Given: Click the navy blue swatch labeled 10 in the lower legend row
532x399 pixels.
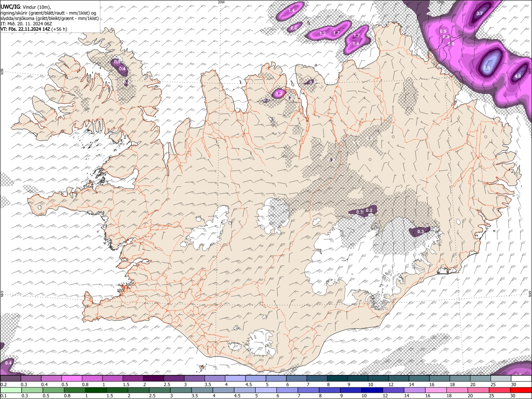Looking at the screenshot, I should pos(372,390).
